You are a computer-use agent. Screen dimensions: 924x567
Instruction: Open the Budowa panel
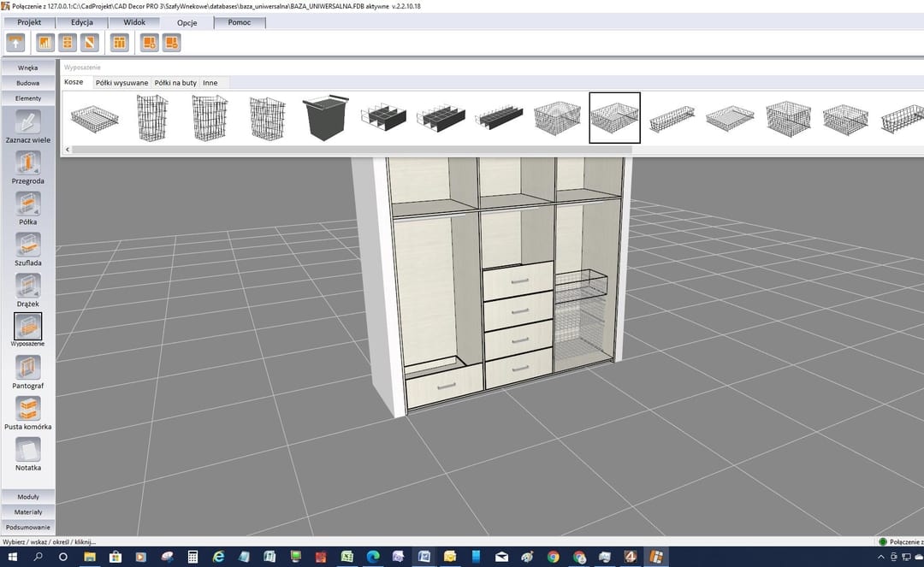(27, 82)
